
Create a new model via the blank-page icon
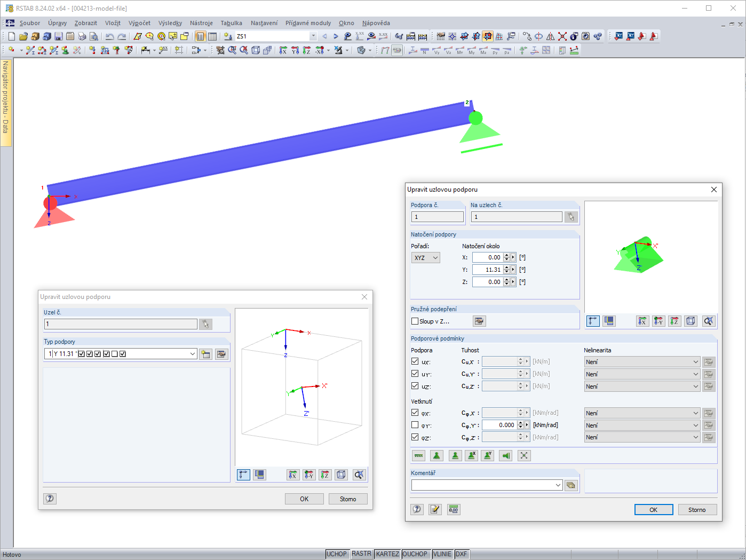[x=12, y=36]
